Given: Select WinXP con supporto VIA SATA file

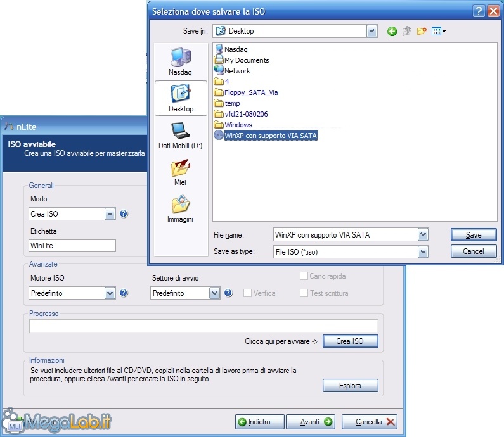Looking at the screenshot, I should point(266,136).
